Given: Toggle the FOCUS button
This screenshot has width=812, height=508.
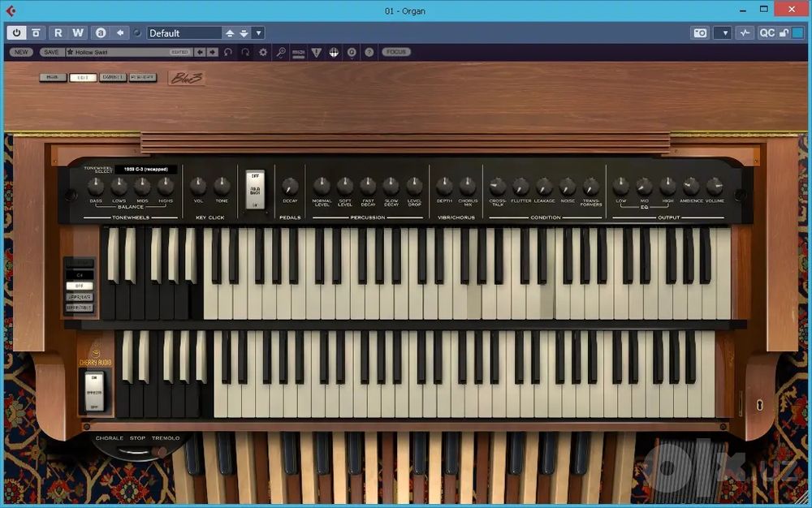Looking at the screenshot, I should [x=396, y=52].
